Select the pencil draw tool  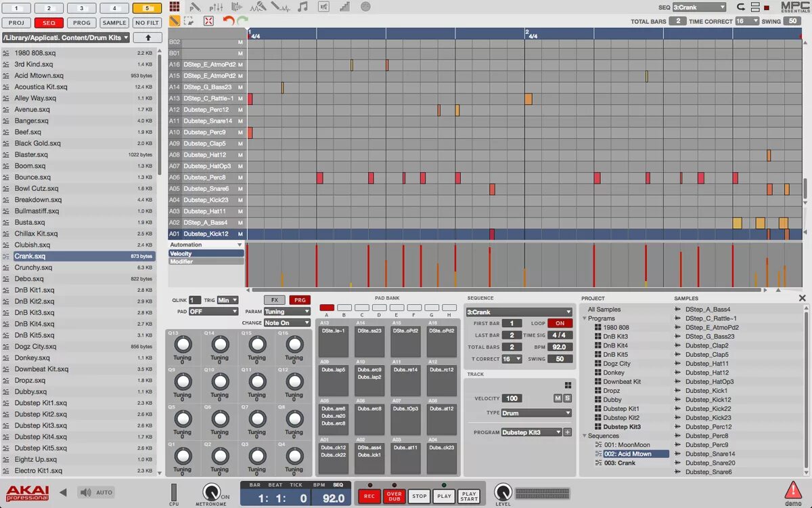pos(175,21)
